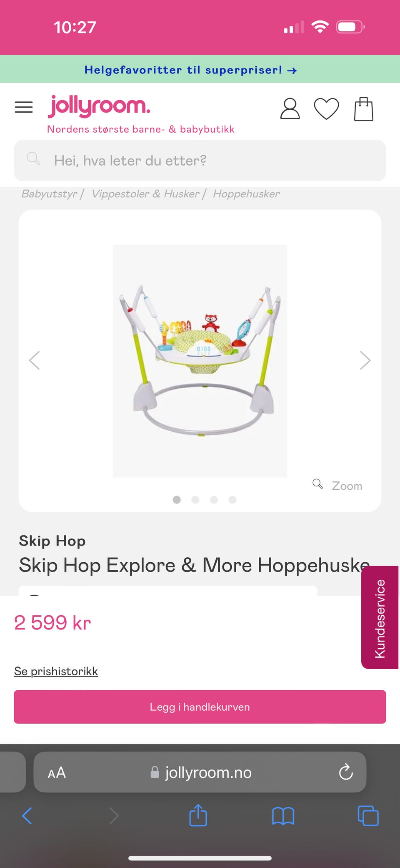Screen dimensions: 400x868
Task: Select the second image carousel dot
Action: (195, 500)
